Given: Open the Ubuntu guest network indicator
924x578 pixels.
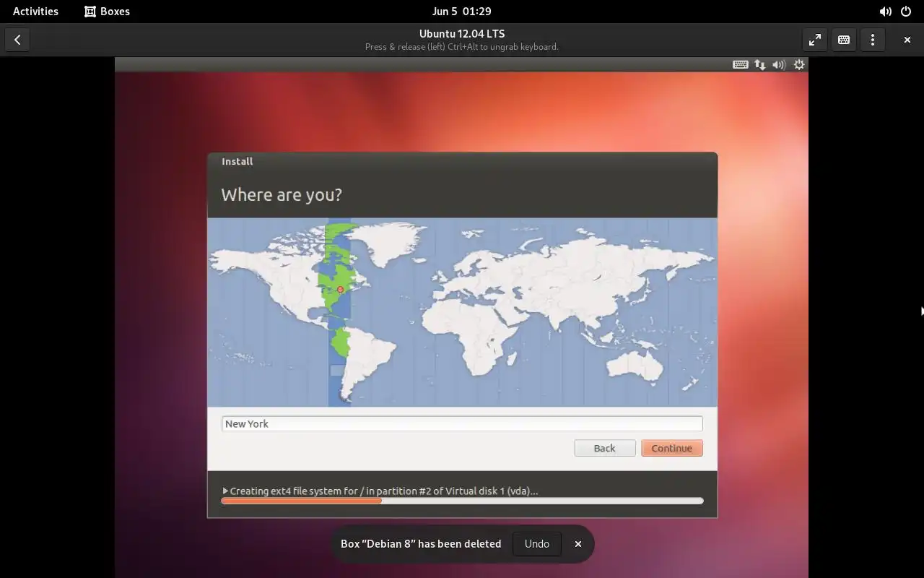Looking at the screenshot, I should [x=760, y=64].
